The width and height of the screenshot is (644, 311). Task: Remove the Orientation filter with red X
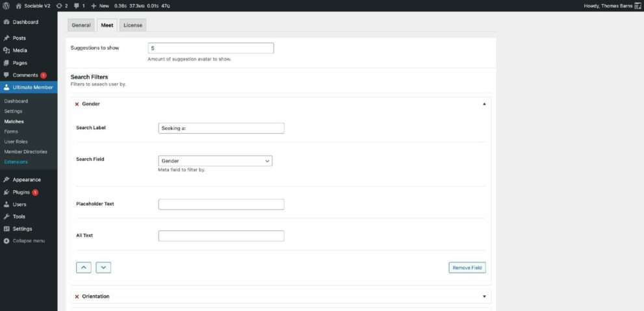pos(77,297)
